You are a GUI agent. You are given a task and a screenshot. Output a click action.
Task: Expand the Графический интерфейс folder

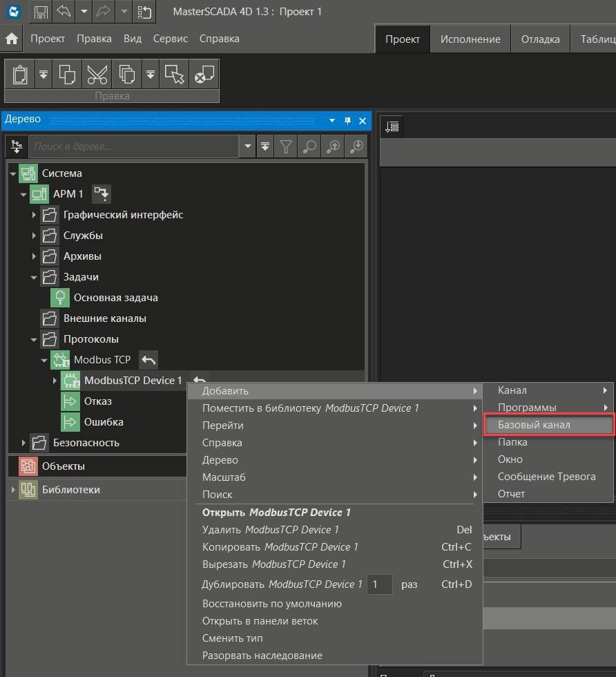tap(34, 216)
